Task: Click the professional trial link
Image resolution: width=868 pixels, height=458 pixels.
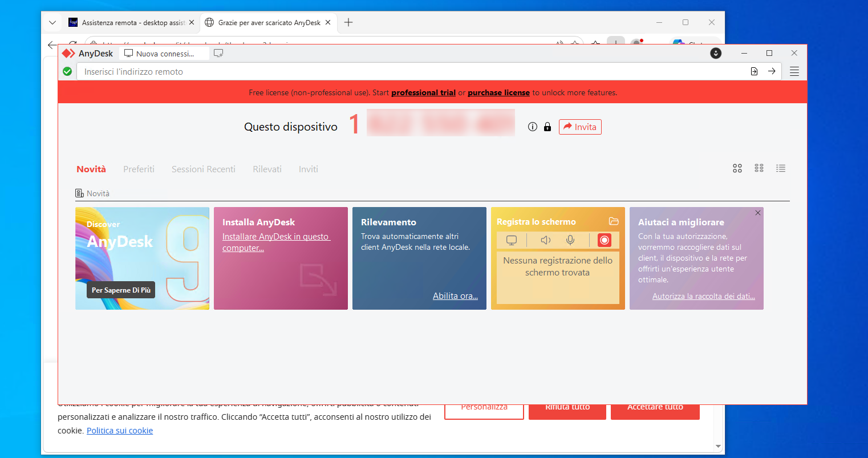Action: (x=423, y=92)
